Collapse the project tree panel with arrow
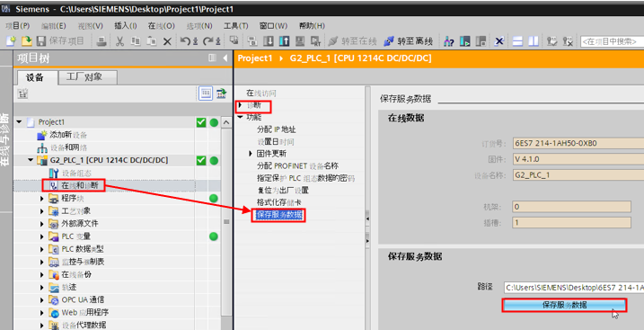Screen dimensions: 644x330 225,58
